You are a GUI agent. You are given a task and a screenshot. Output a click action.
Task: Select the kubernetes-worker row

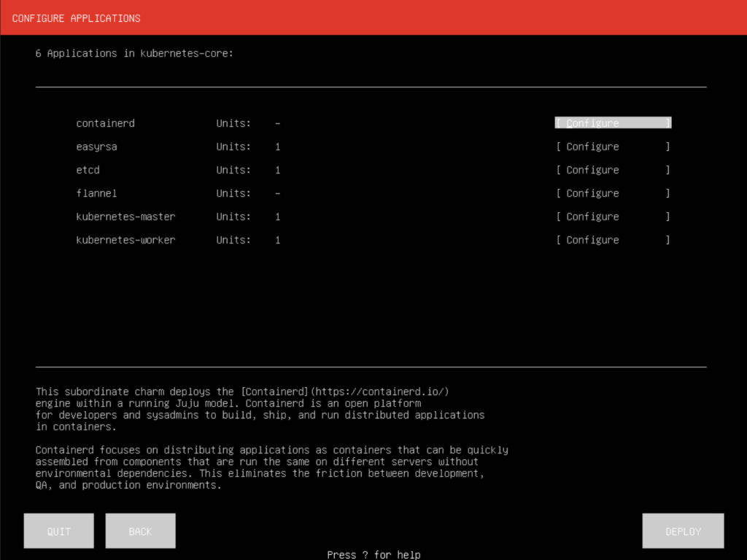pos(125,239)
